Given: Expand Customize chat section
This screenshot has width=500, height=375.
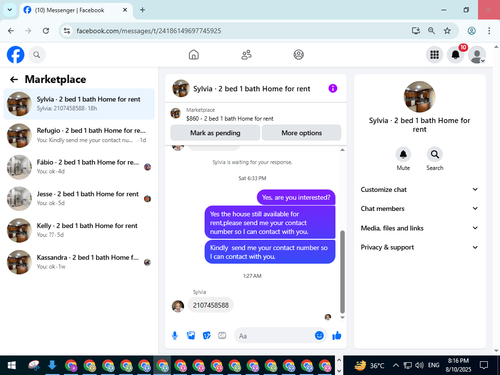Looking at the screenshot, I should 419,189.
